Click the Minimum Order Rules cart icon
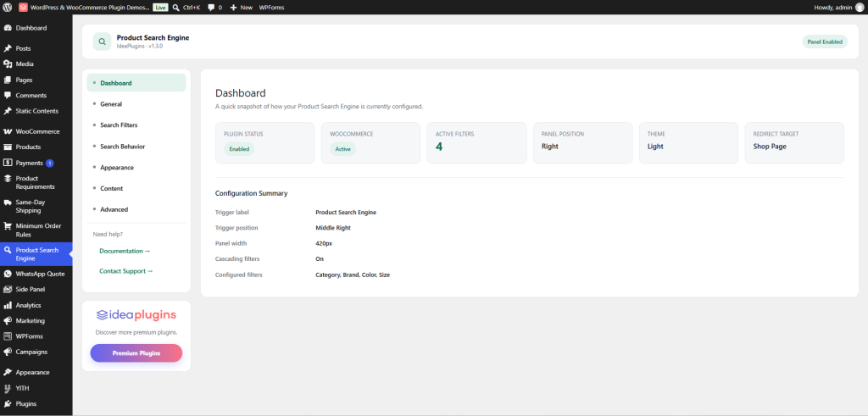868x416 pixels. 8,226
